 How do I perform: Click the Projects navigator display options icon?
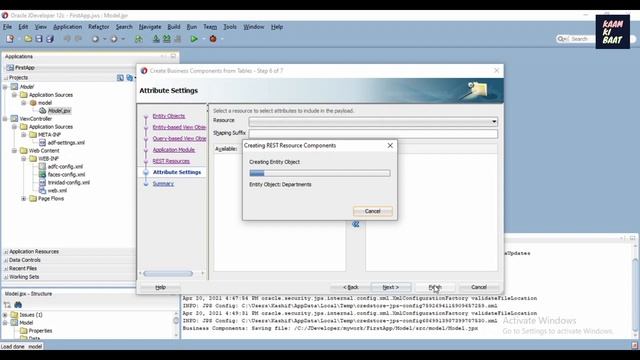[120, 78]
